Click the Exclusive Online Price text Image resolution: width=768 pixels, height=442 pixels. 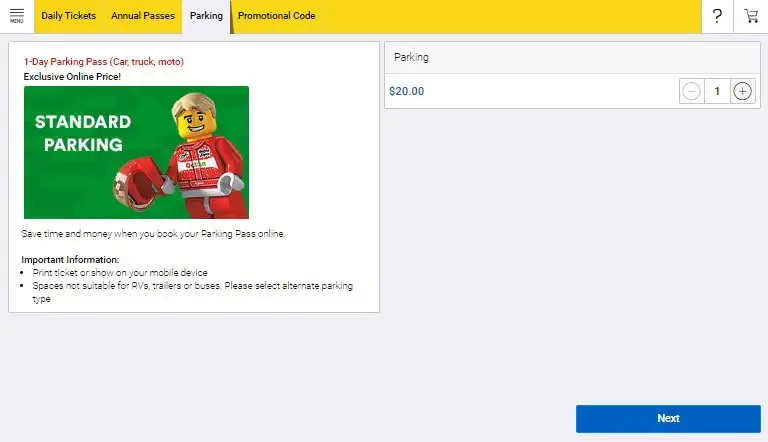coord(72,76)
